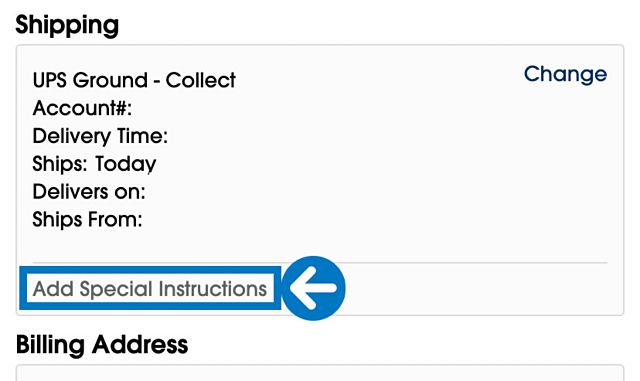The height and width of the screenshot is (381, 640).
Task: Click the word Instructions in the highlighted link
Action: 213,289
